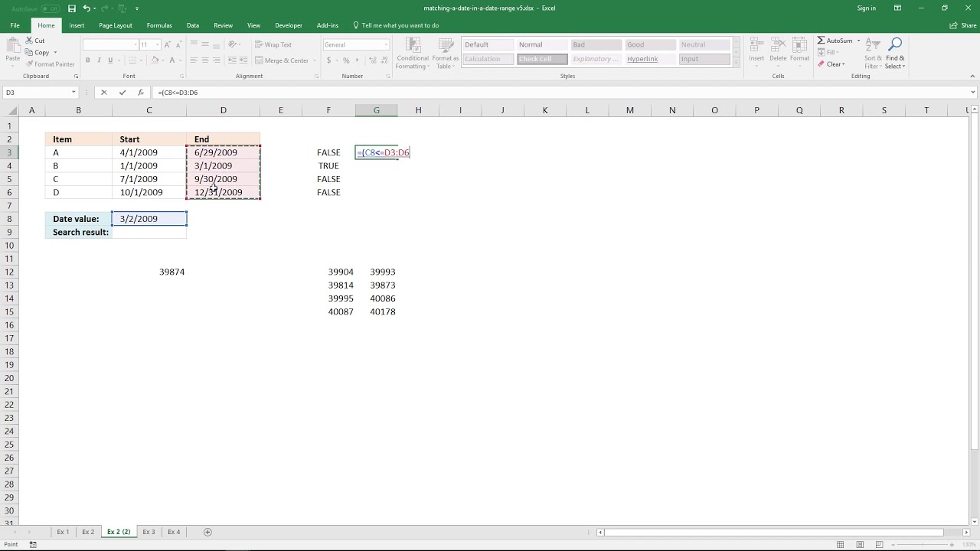Confirm formula with the check mark

point(122,93)
